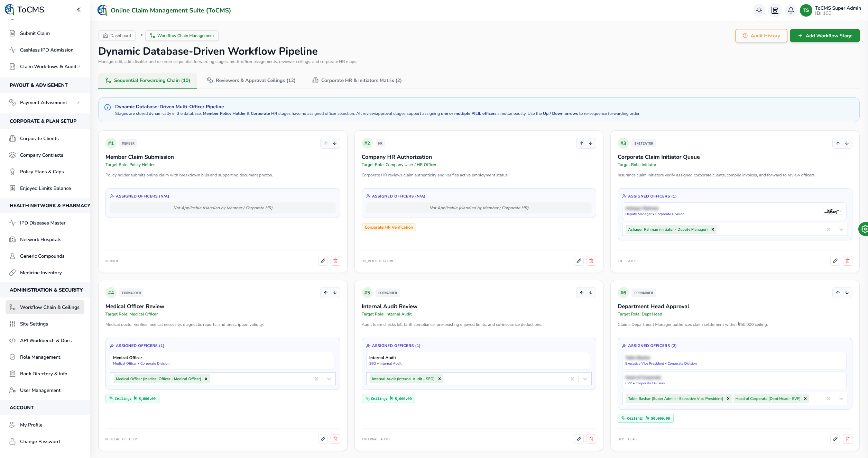Move stage #3 Corporate Claim Initiator Queue up
Screen dimensions: 868x458
(x=838, y=143)
